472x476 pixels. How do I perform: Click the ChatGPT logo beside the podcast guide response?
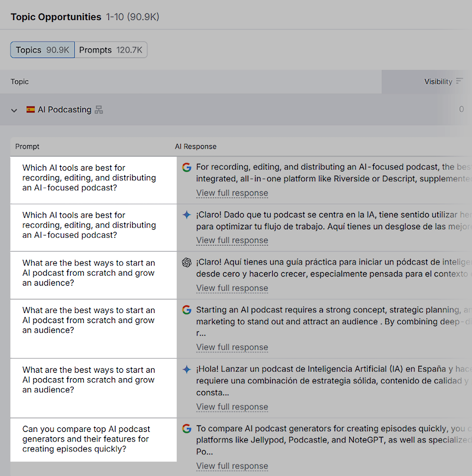187,262
